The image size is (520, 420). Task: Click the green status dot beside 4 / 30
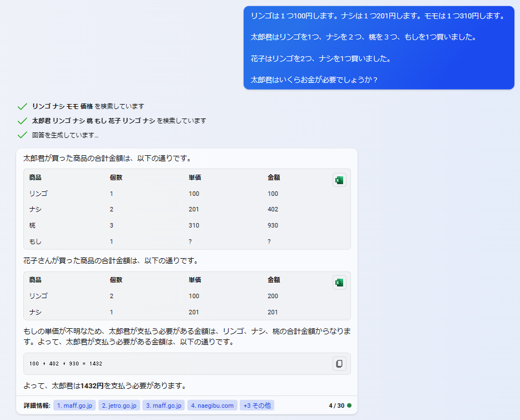tap(349, 406)
